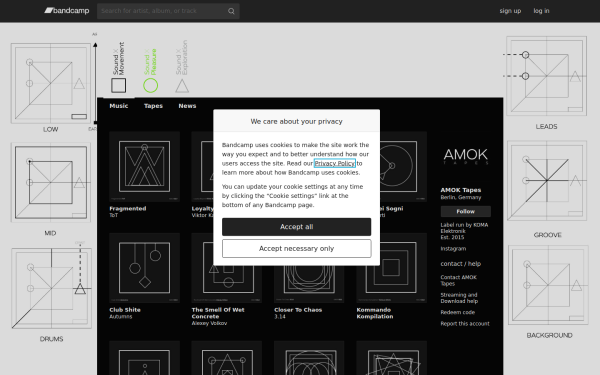Open the Fragmented album cover

(x=144, y=166)
